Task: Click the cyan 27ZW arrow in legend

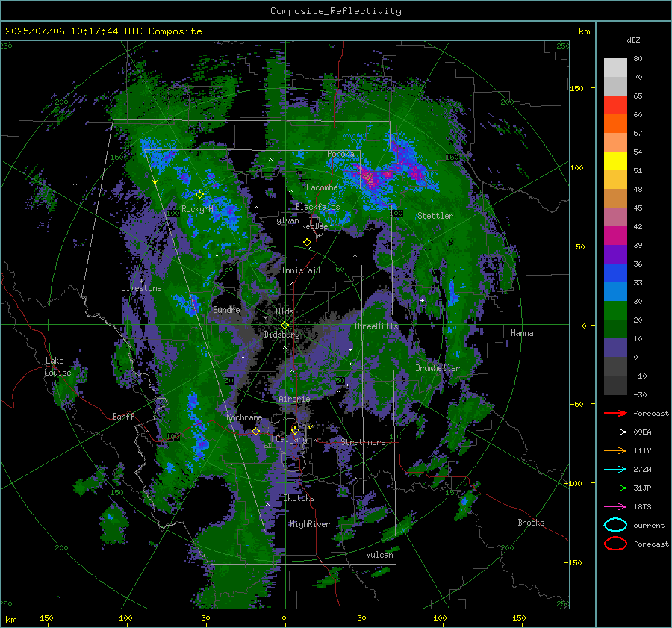Action: pos(615,470)
